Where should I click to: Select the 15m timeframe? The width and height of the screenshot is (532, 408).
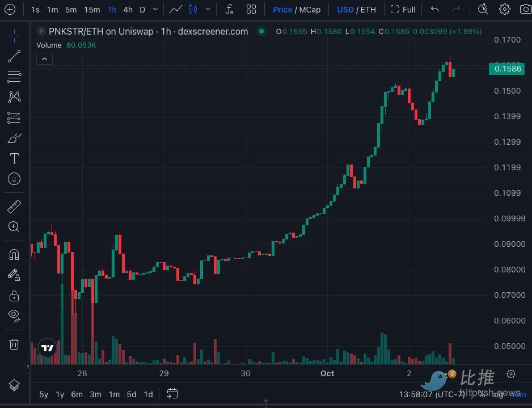pos(92,10)
